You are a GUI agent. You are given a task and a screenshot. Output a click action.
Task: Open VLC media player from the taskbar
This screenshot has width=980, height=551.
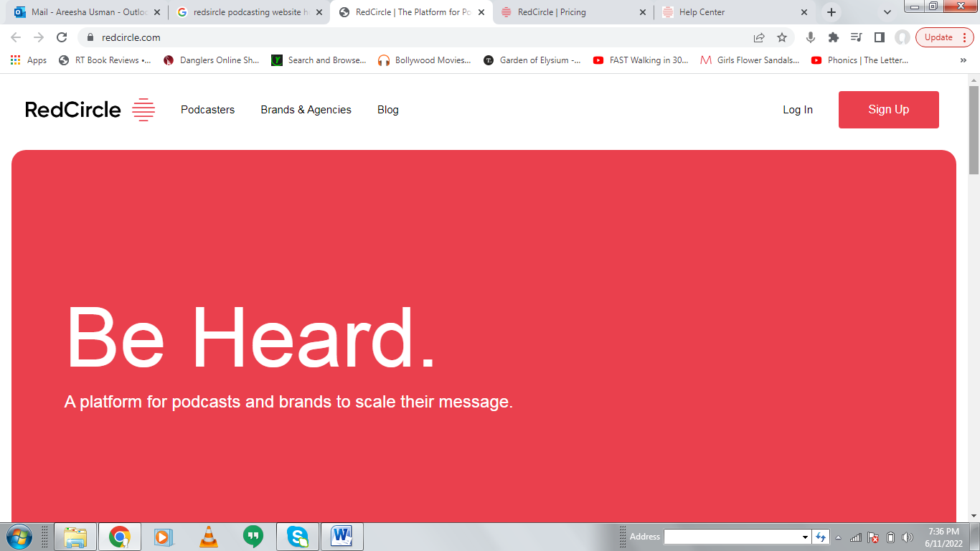tap(208, 537)
